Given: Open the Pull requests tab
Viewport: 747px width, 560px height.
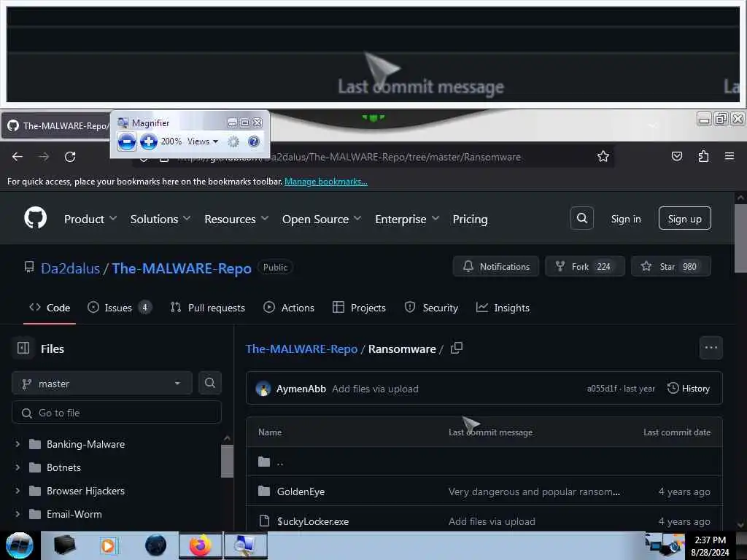Looking at the screenshot, I should coord(208,308).
